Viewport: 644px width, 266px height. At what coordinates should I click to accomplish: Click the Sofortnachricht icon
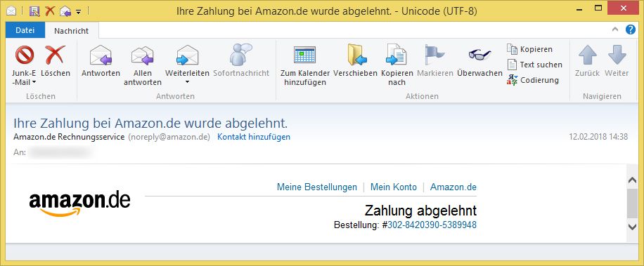pos(240,55)
